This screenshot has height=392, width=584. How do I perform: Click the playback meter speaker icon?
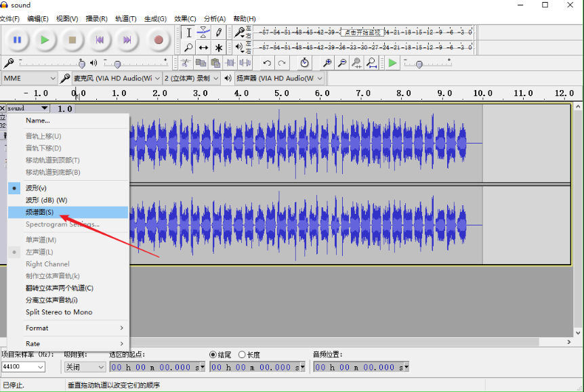point(239,47)
